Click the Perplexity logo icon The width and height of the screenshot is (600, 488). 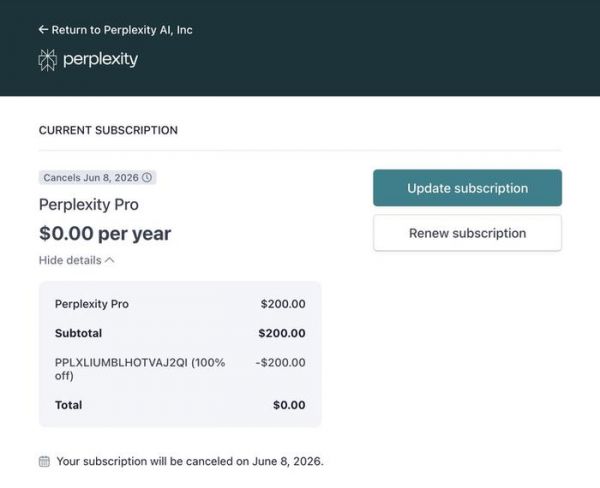(x=47, y=60)
